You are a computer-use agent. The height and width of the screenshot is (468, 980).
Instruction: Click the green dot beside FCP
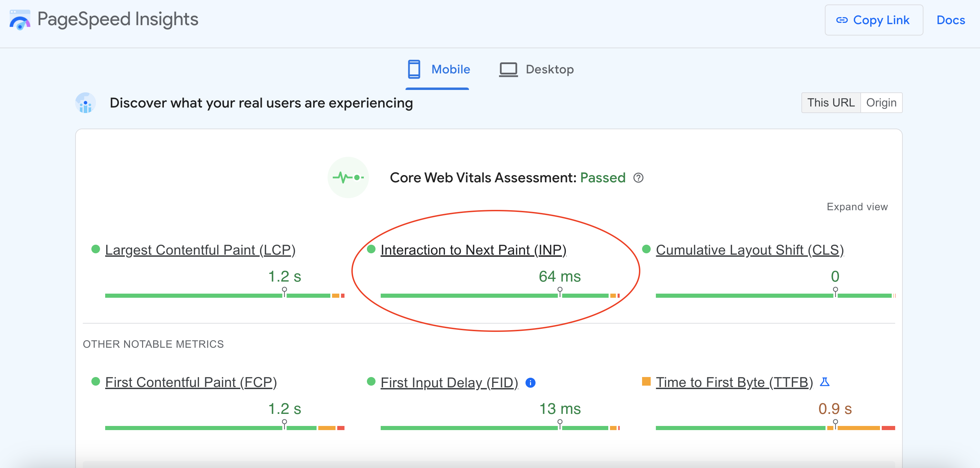[96, 381]
